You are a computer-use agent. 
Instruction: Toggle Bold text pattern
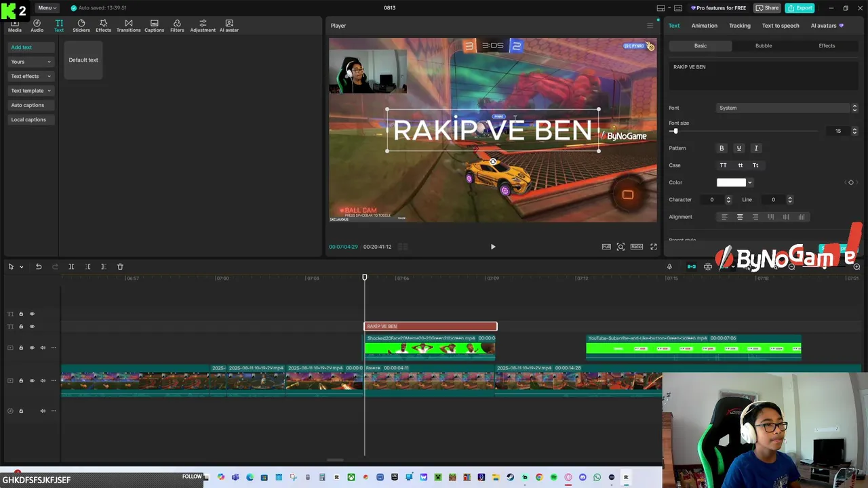tap(722, 148)
